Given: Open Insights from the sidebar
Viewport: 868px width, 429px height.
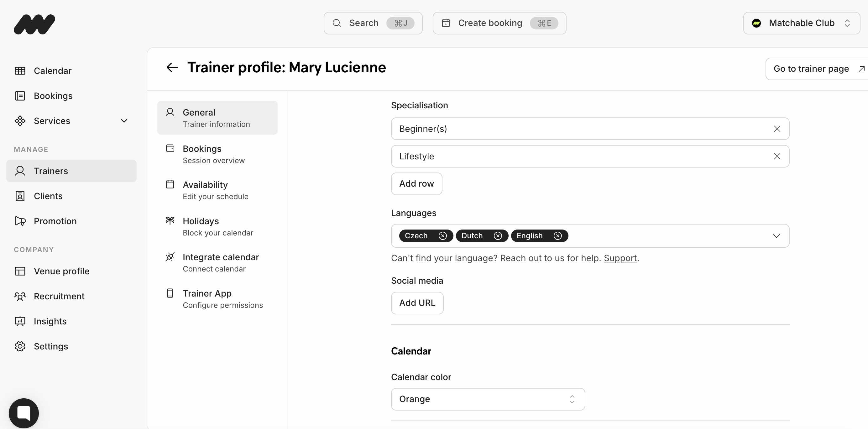Looking at the screenshot, I should tap(50, 321).
